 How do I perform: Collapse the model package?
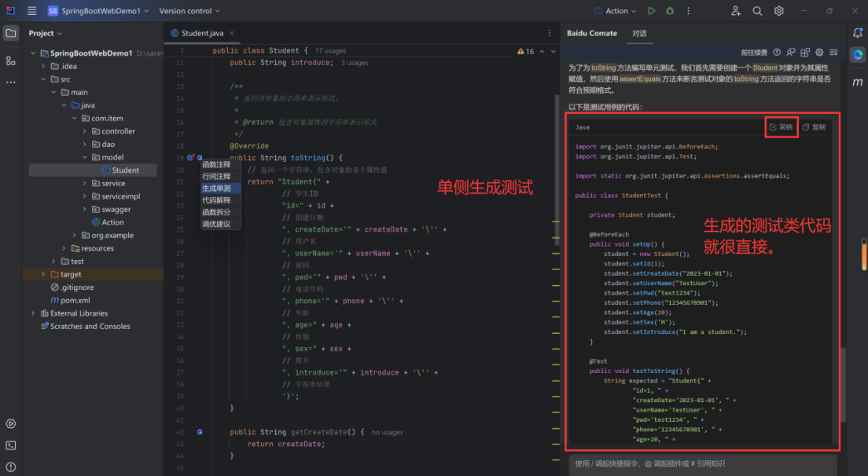pos(85,158)
